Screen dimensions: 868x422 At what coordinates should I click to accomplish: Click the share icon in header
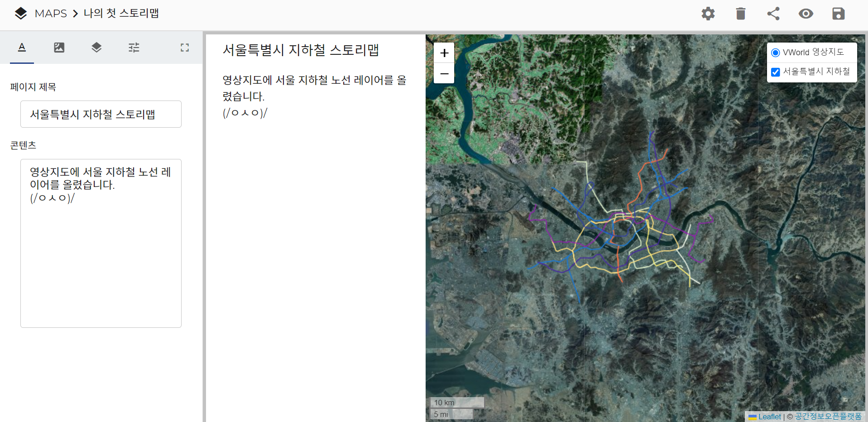coord(773,14)
